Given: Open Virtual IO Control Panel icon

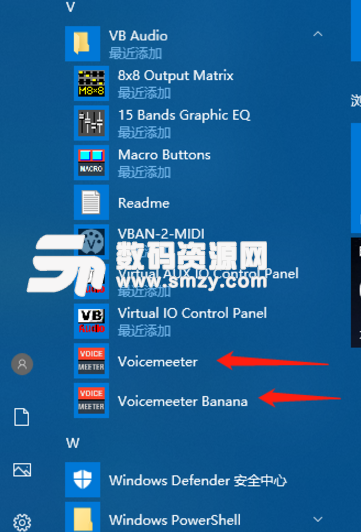Looking at the screenshot, I should click(91, 321).
